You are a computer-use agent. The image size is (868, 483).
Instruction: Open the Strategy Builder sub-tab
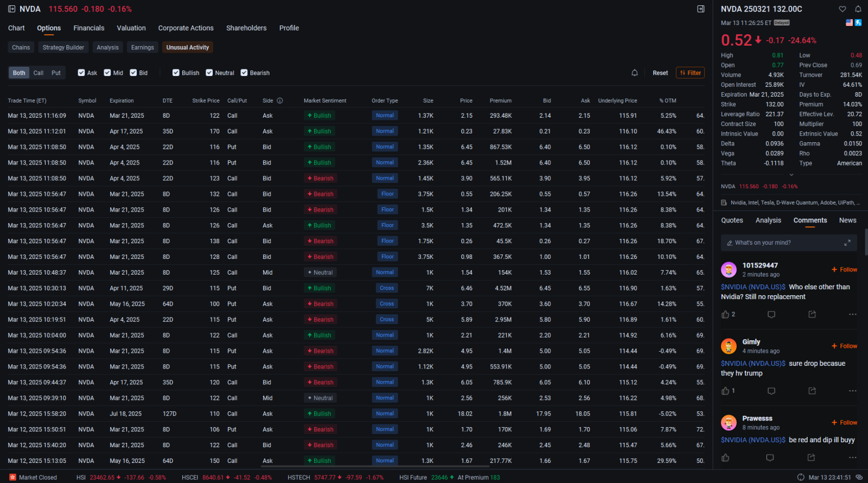click(63, 48)
